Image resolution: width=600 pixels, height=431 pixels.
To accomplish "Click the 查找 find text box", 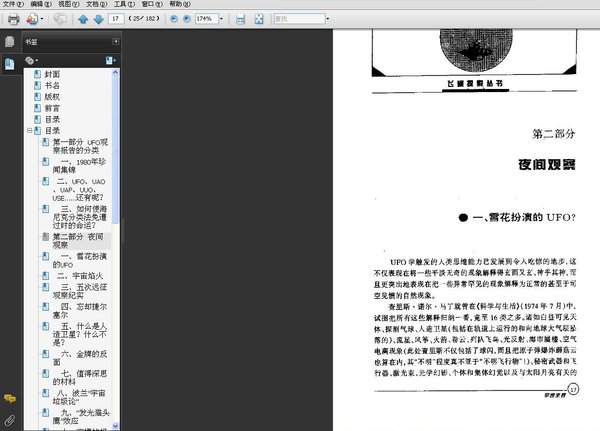I will (300, 18).
